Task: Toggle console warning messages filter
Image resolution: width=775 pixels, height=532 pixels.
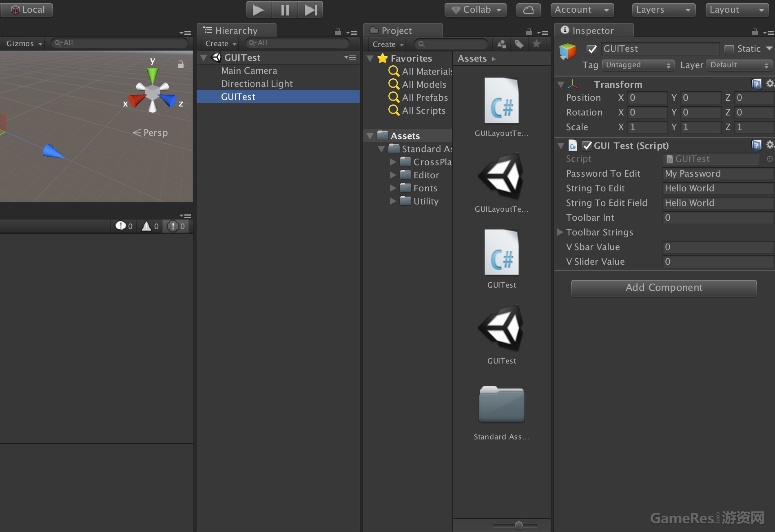Action: pos(150,226)
